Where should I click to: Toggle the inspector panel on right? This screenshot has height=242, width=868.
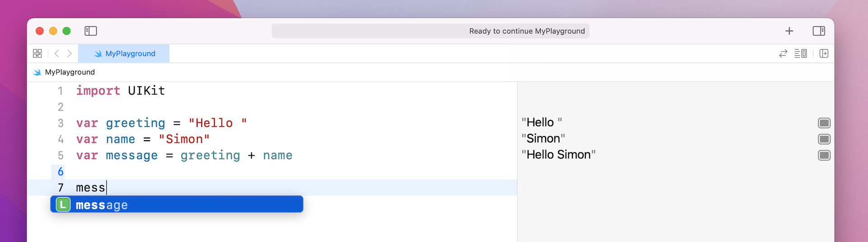819,31
